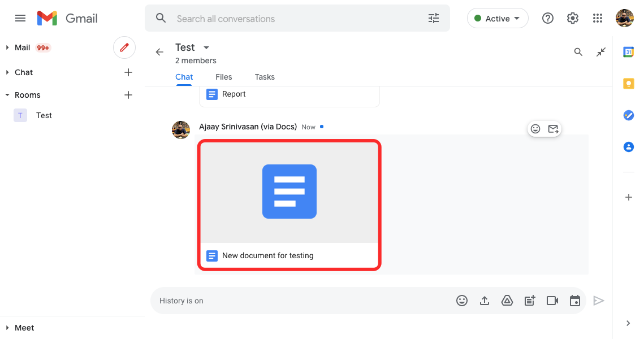Screen dimensions: 644x339
Task: Collapse the Rooms section
Action: pos(7,95)
